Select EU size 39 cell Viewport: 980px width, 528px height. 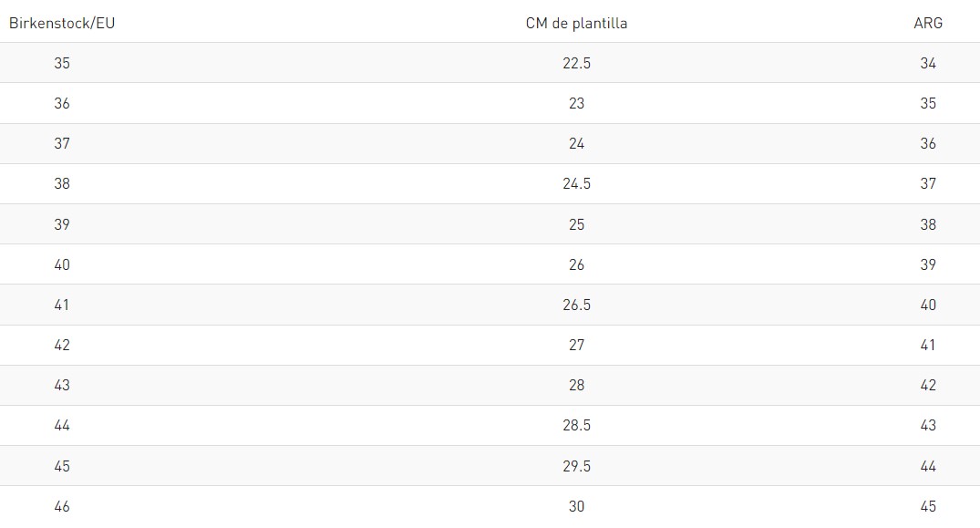coord(62,224)
